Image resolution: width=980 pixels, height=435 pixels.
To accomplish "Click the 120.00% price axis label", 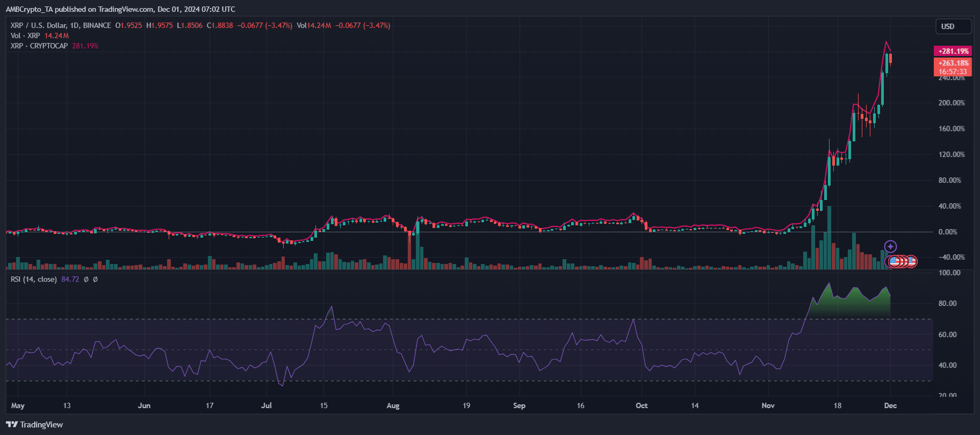I will [952, 154].
